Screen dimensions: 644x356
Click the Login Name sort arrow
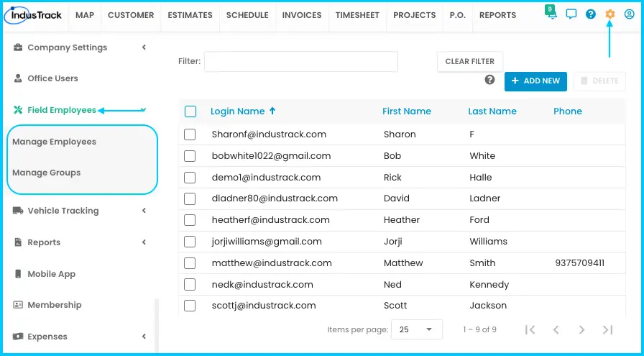(272, 111)
